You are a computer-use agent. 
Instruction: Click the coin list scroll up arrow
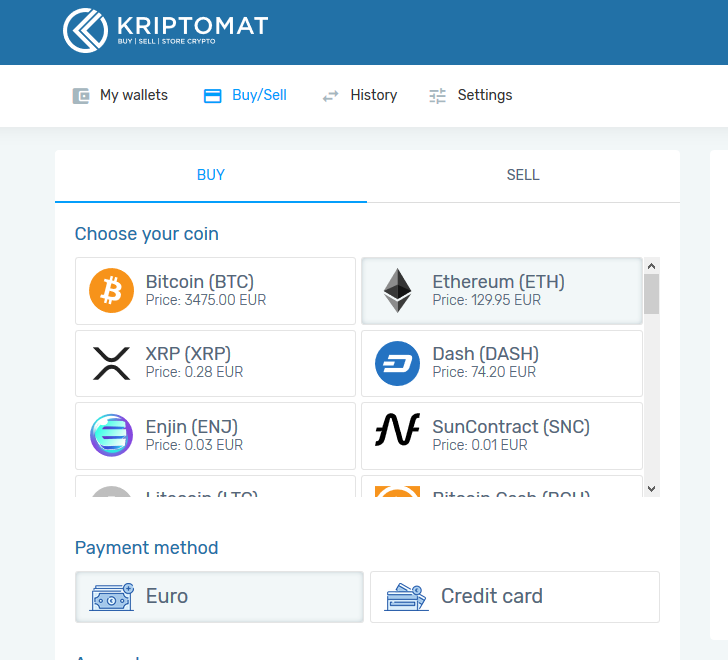pos(651,266)
